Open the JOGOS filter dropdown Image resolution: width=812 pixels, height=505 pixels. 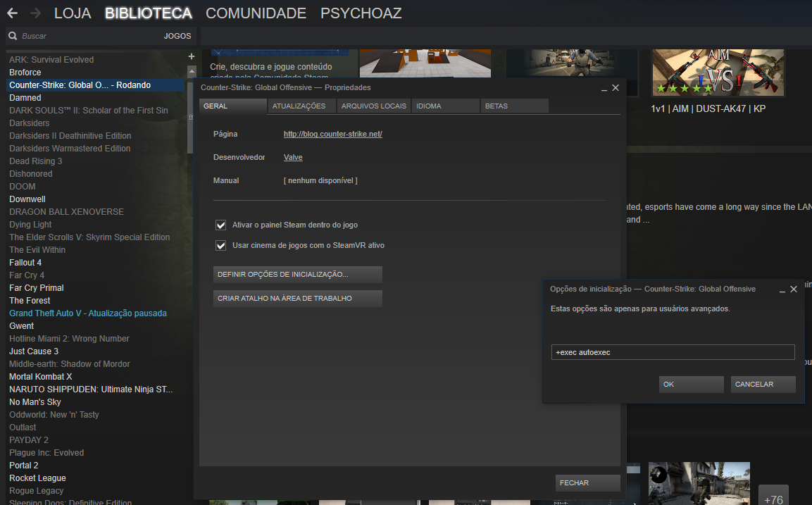click(x=177, y=36)
